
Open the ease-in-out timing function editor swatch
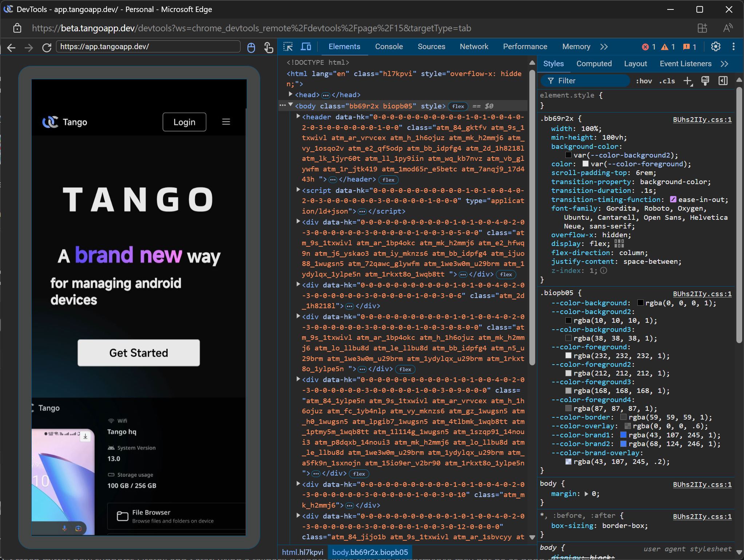(x=673, y=199)
